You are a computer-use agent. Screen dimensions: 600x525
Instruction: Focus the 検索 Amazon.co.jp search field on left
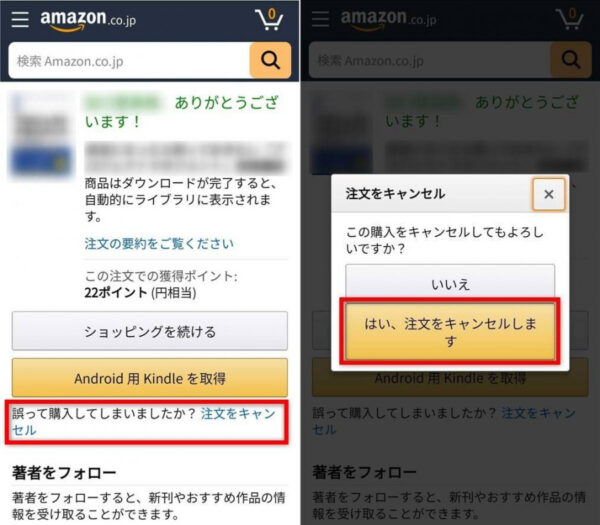coord(129,61)
